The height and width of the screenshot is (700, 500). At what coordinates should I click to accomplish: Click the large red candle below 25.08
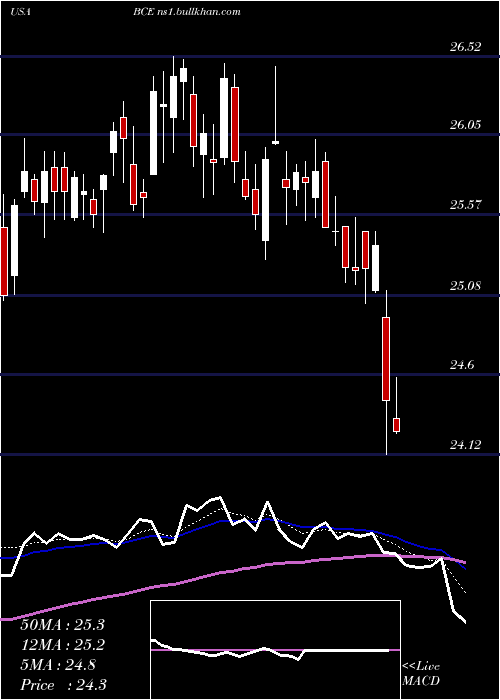(x=386, y=359)
